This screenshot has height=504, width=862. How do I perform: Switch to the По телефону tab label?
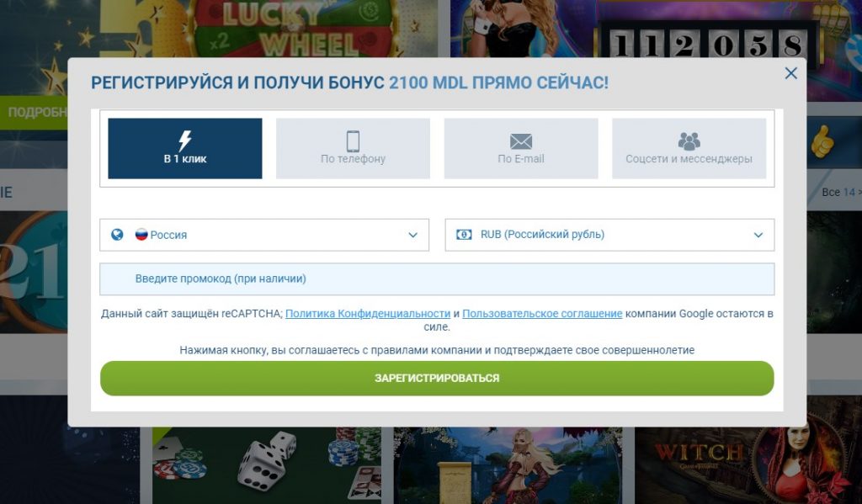click(x=353, y=159)
